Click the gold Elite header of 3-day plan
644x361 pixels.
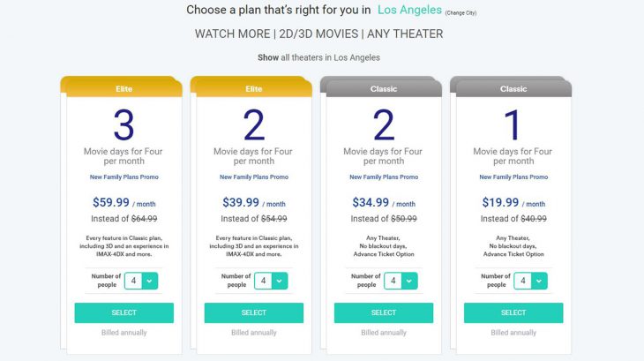point(124,88)
